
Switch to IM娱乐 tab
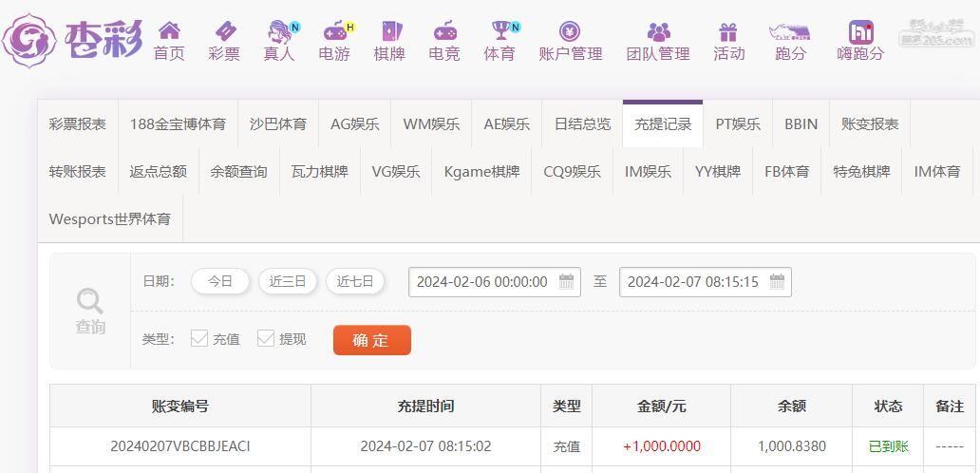[649, 171]
